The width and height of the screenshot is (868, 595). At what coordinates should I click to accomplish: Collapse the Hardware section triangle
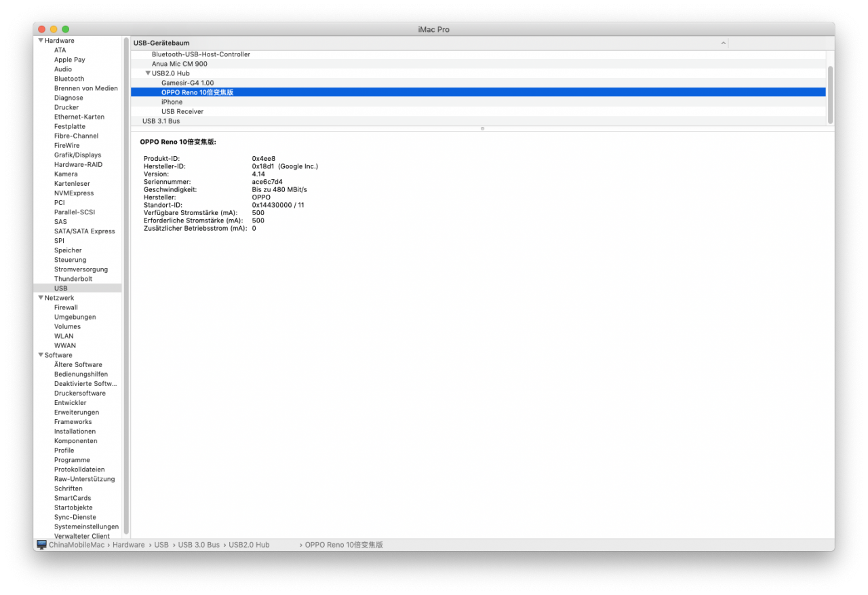click(41, 41)
